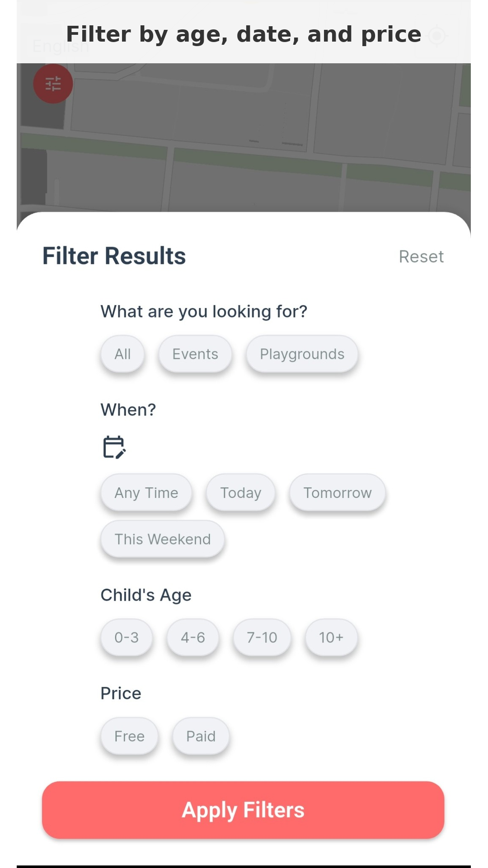Viewport: 488px width, 868px height.
Task: Select the 10+ age chip
Action: [x=331, y=637]
